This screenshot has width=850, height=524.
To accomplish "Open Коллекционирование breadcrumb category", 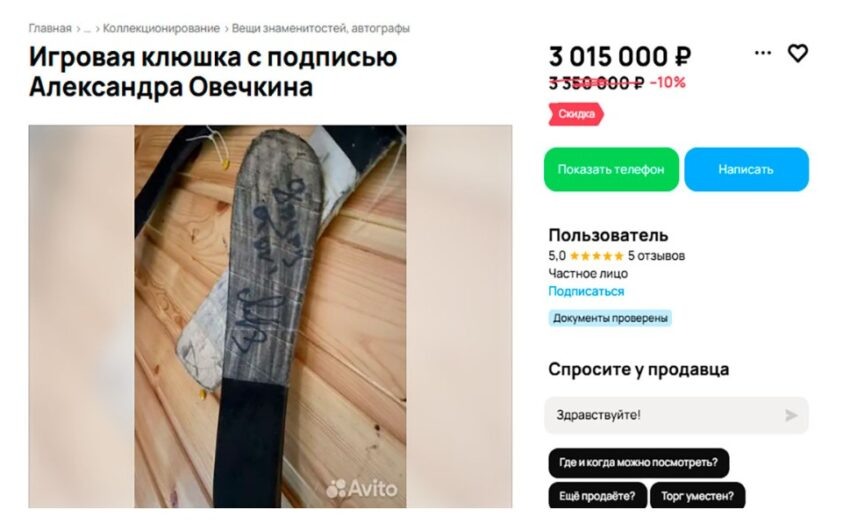I will [161, 28].
